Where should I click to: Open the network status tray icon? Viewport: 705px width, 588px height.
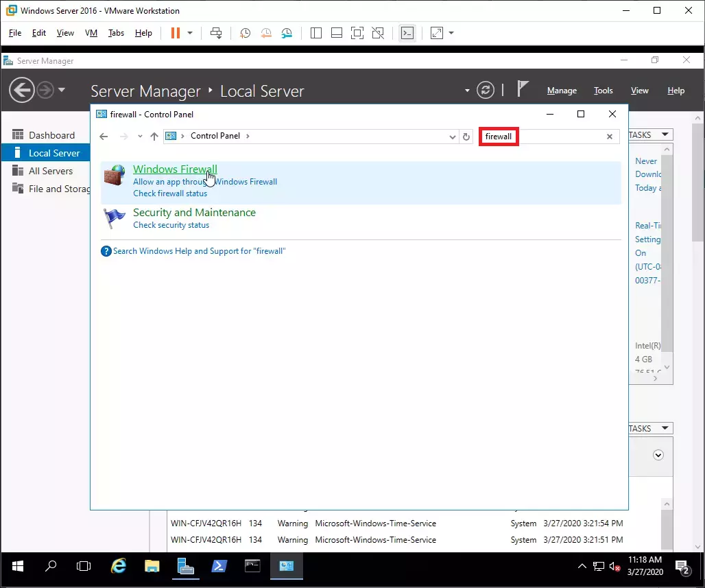click(x=599, y=567)
